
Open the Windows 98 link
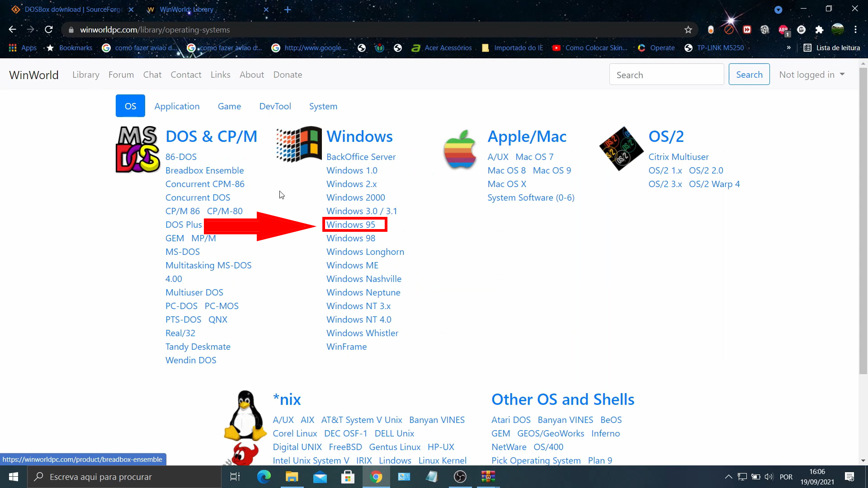click(x=351, y=238)
